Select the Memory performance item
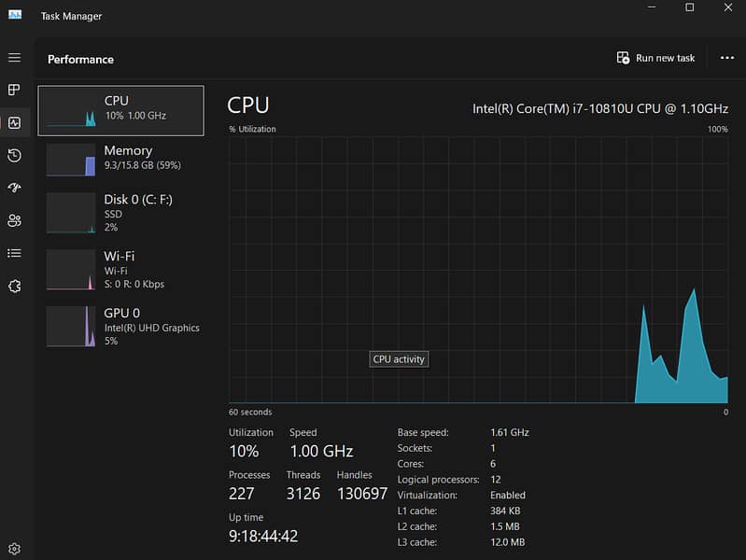Screen dimensions: 746x560 [x=120, y=160]
